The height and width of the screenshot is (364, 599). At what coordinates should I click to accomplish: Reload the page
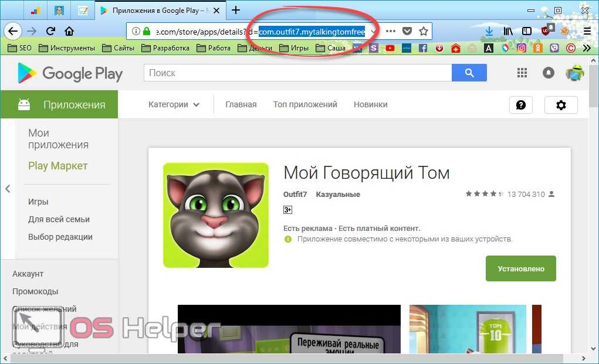[x=50, y=31]
